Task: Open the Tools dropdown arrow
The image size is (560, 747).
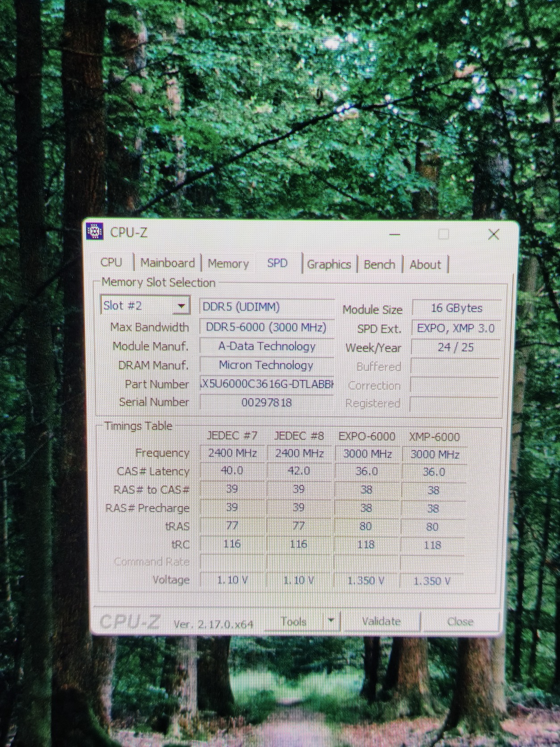Action: (x=331, y=621)
